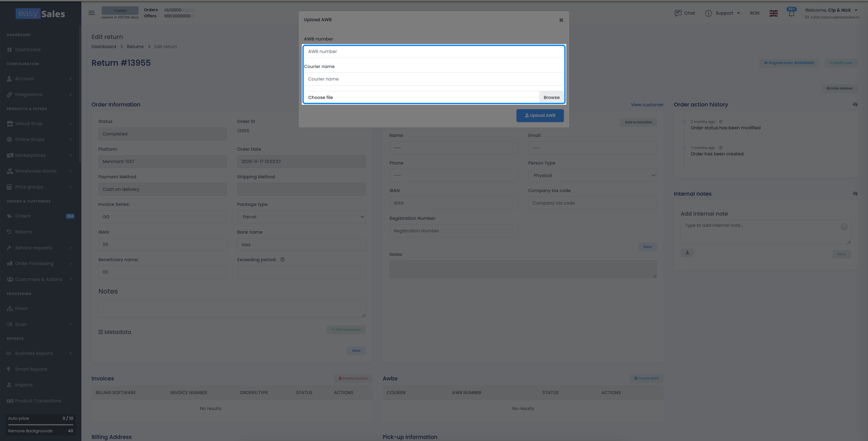
Task: Click Returns breadcrumb link
Action: pos(135,46)
